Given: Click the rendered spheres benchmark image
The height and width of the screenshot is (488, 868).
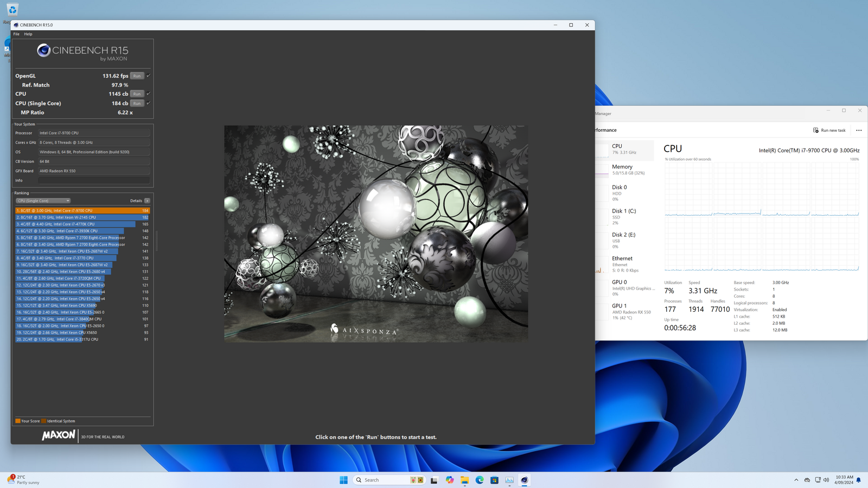Looking at the screenshot, I should (376, 234).
